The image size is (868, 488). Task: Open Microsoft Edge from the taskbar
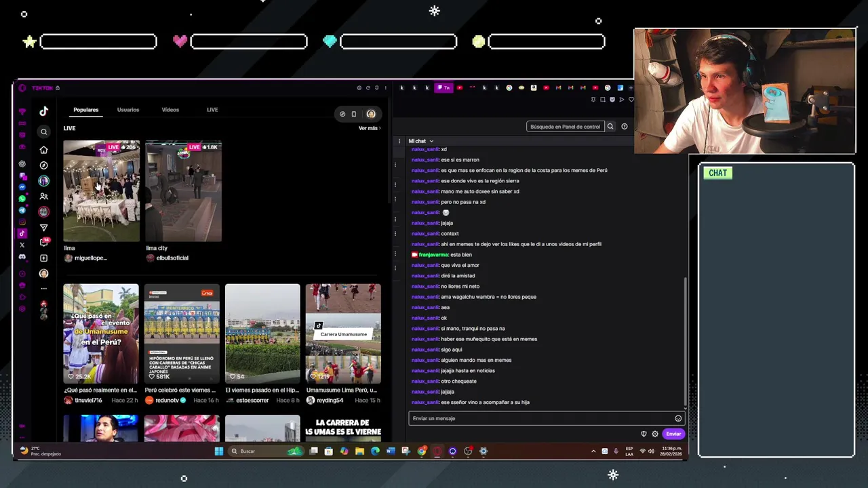tap(375, 451)
